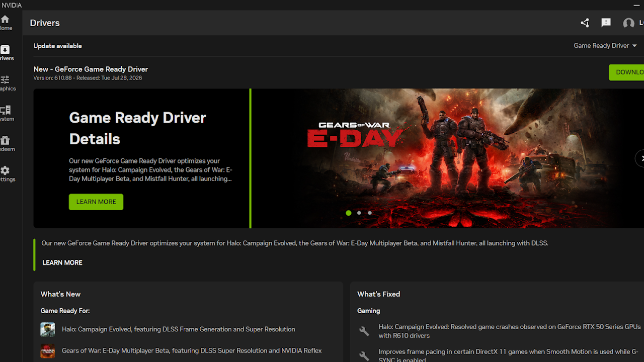Click green Learn More banner button

[96, 202]
